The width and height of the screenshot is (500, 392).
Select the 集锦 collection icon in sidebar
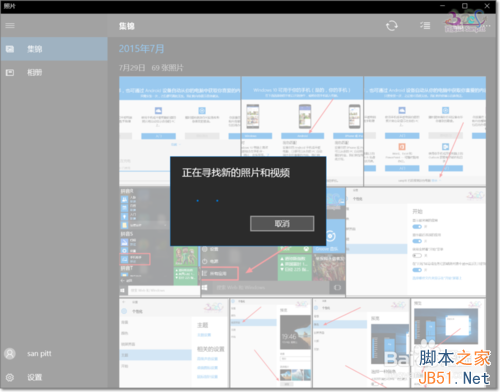tap(10, 49)
